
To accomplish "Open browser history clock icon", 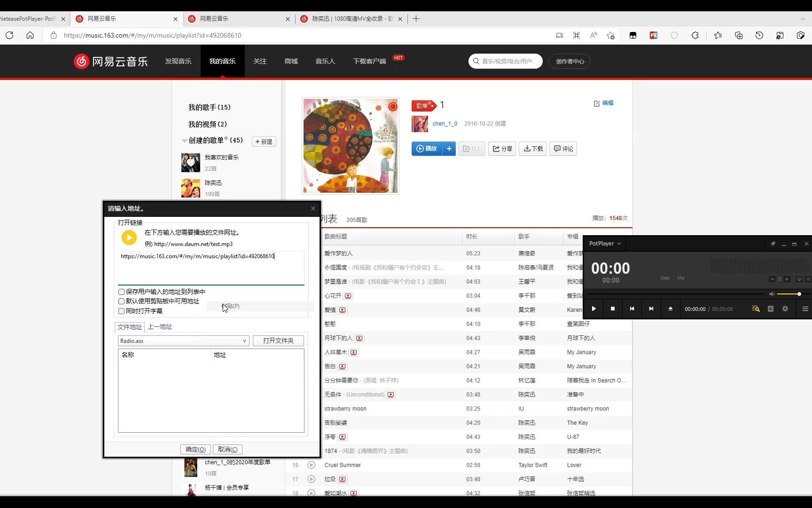I will [x=759, y=35].
